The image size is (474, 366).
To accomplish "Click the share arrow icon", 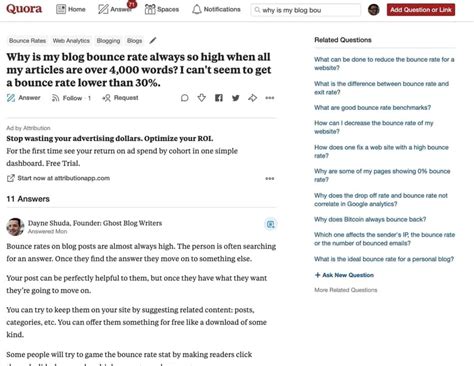I will 252,98.
